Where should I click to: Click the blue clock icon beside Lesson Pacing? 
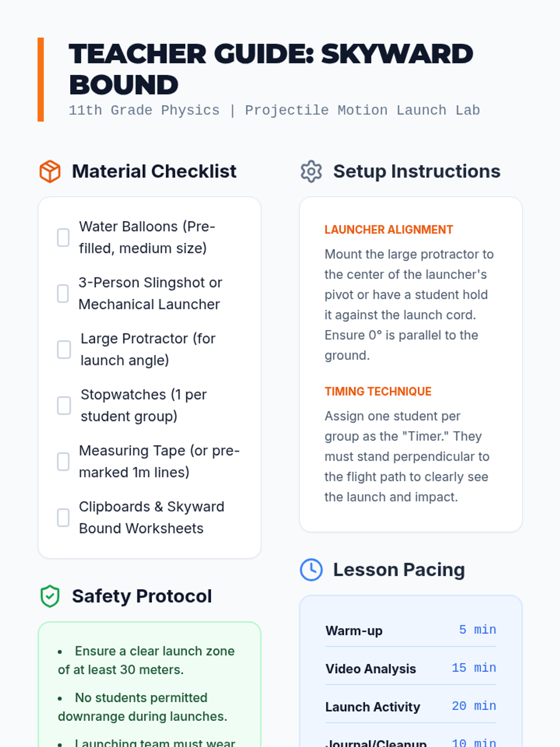[311, 570]
